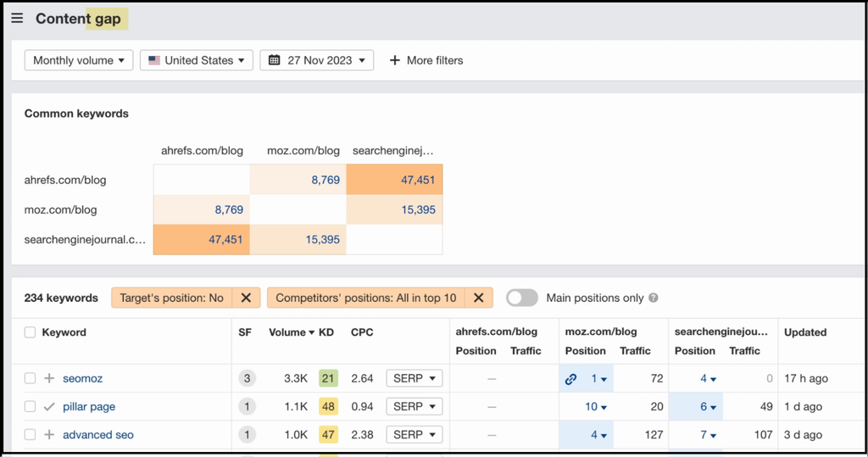Click SF badge 1 for advanced seo
Viewport: 868px width, 457px height.
point(247,435)
